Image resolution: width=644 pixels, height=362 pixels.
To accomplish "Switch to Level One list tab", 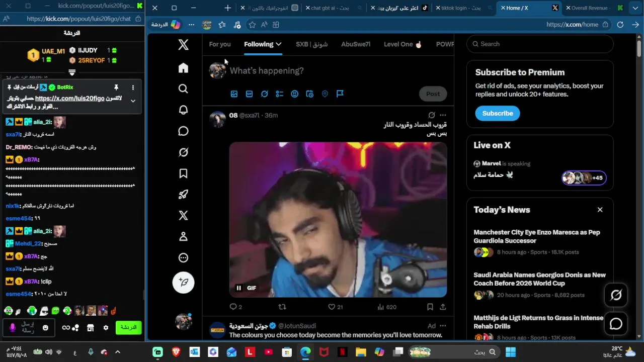I will (x=403, y=44).
